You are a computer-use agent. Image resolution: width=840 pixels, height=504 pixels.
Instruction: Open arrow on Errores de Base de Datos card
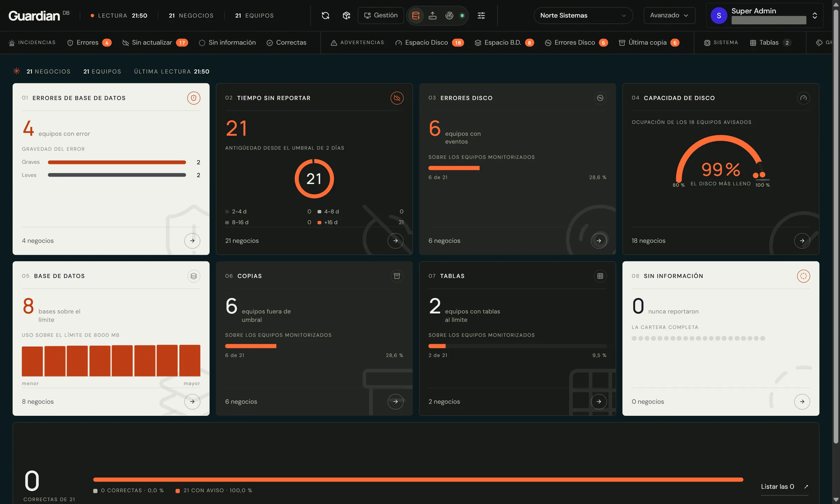coord(192,241)
